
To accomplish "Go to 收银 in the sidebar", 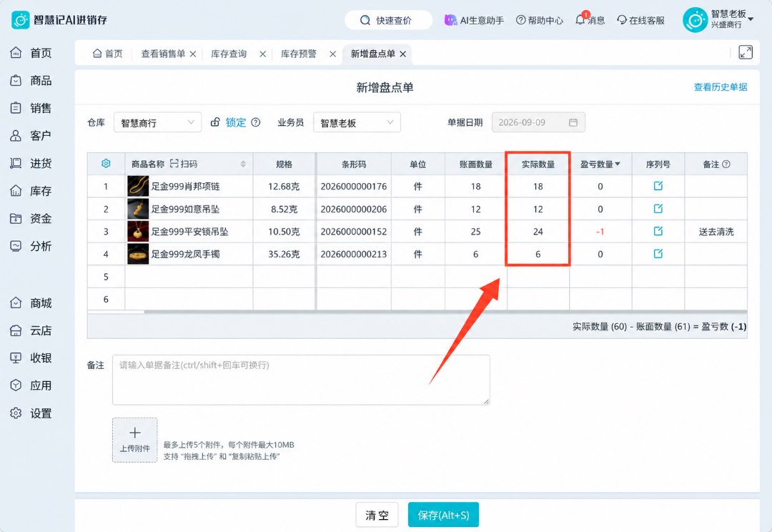I will (x=31, y=358).
